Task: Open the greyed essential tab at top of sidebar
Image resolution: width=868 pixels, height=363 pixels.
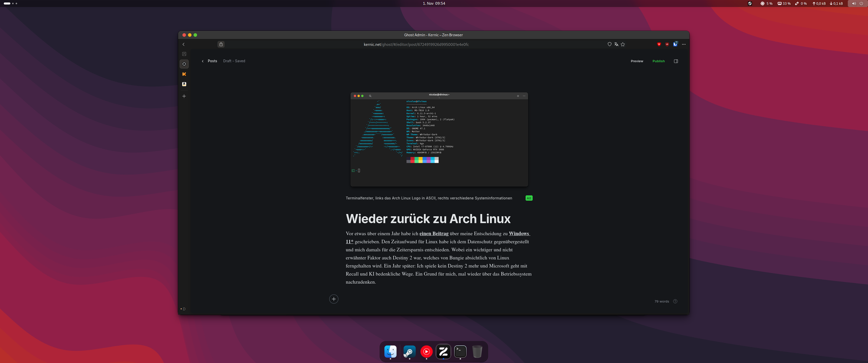Action: pos(184,54)
